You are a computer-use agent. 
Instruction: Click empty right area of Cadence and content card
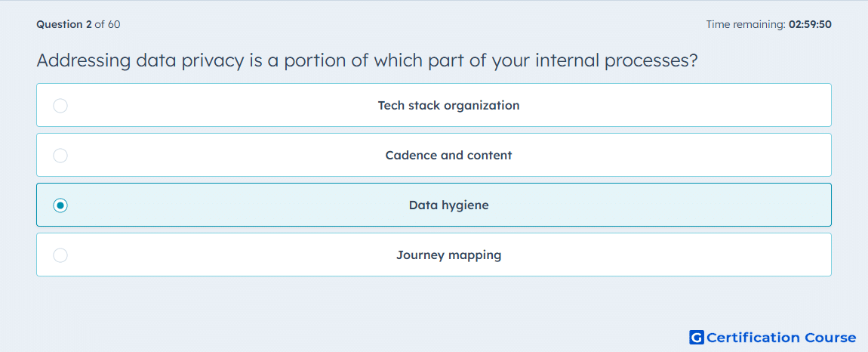tap(692, 155)
